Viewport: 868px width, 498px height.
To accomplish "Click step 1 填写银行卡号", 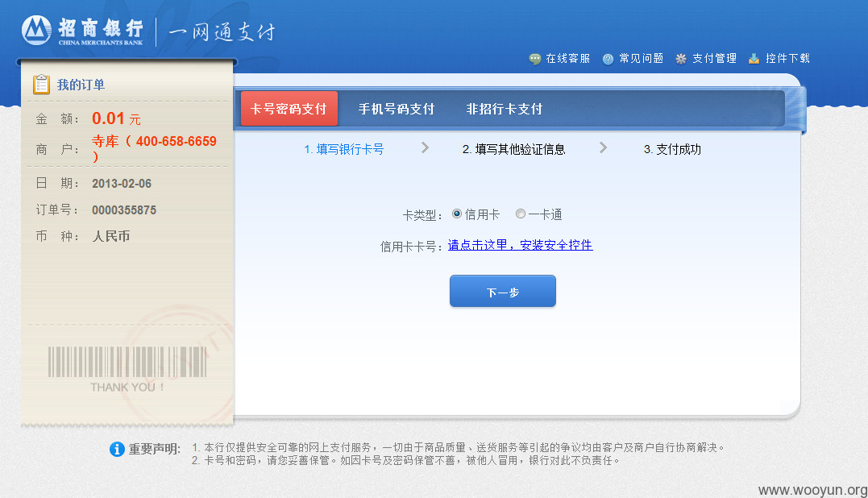I will (344, 149).
